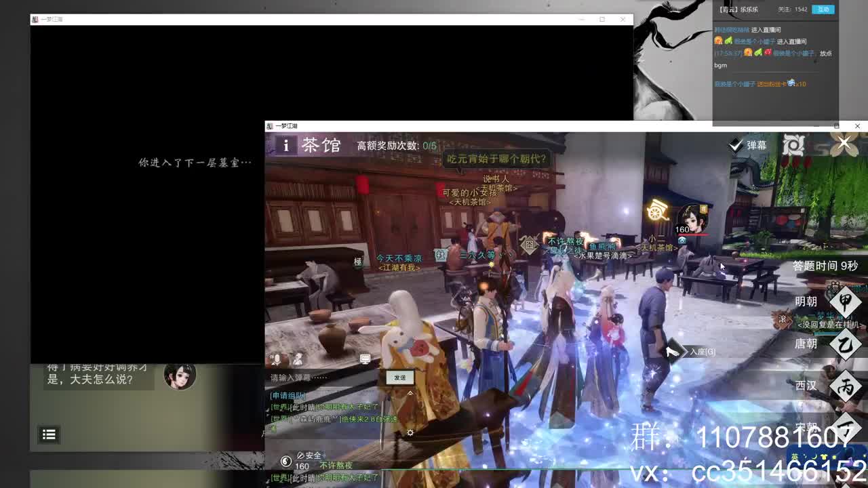The width and height of the screenshot is (868, 488).
Task: Click the 互动 button in stream panel
Action: coord(824,9)
